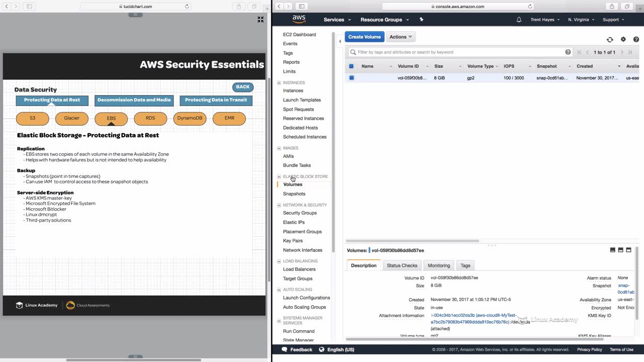644x362 pixels.
Task: Click the Lucidchart horizontal scrollbar at bottom
Action: point(133,360)
